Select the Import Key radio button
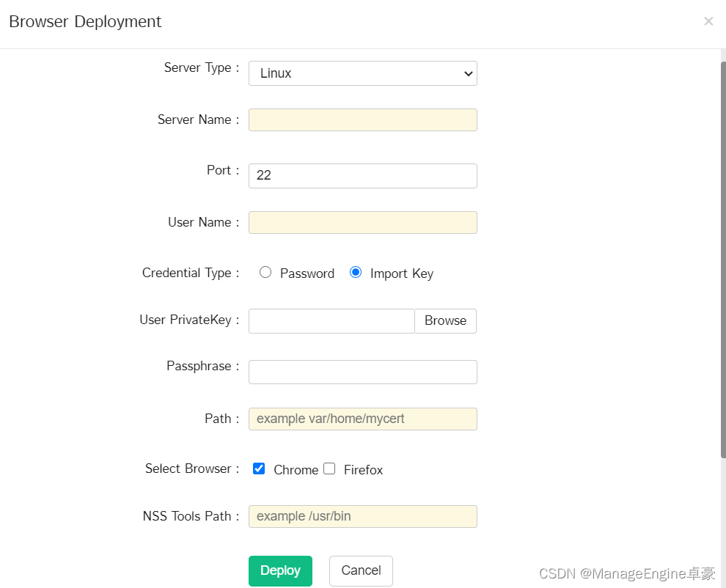Viewport: 726px width, 588px height. pyautogui.click(x=356, y=272)
